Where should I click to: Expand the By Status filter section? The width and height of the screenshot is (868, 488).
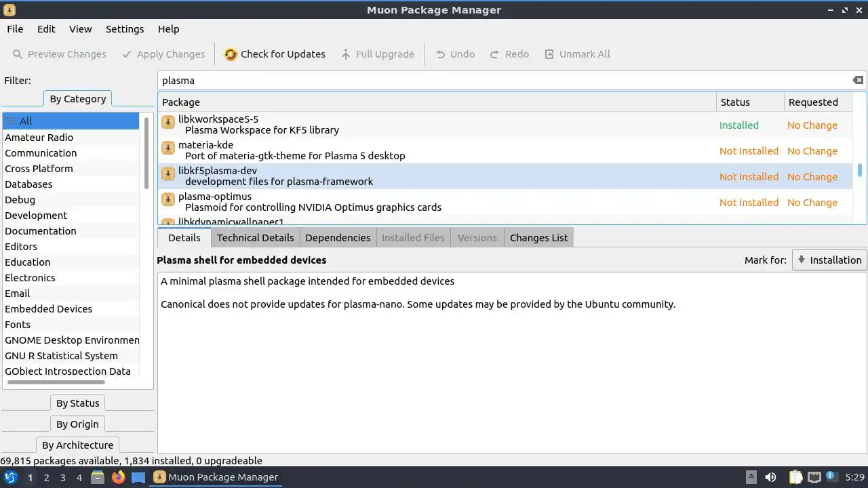pos(77,403)
